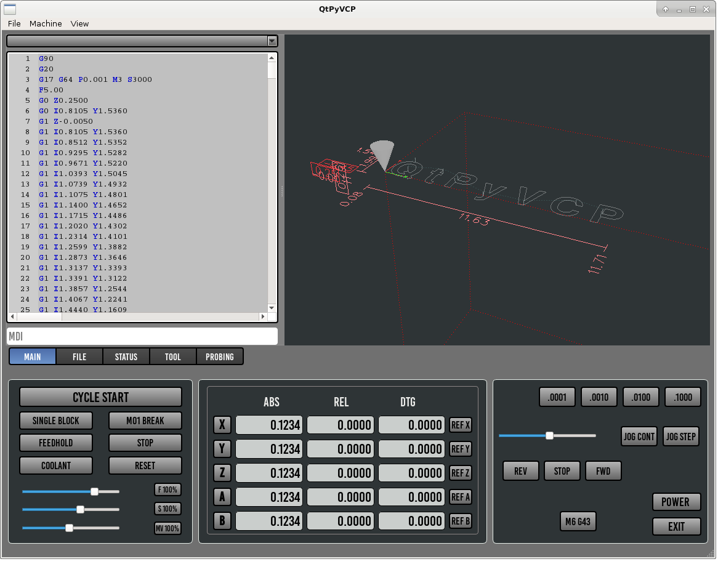Switch to the FILE tab

[79, 356]
